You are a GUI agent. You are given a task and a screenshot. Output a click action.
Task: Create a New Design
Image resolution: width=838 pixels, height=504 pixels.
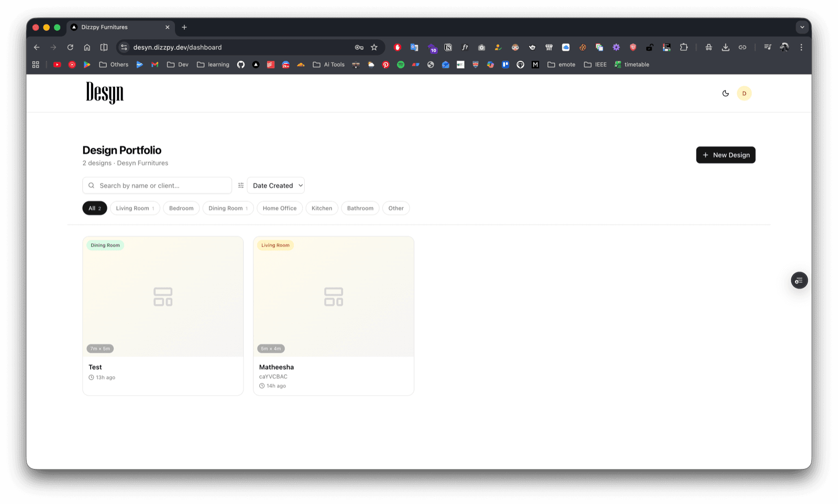(725, 155)
